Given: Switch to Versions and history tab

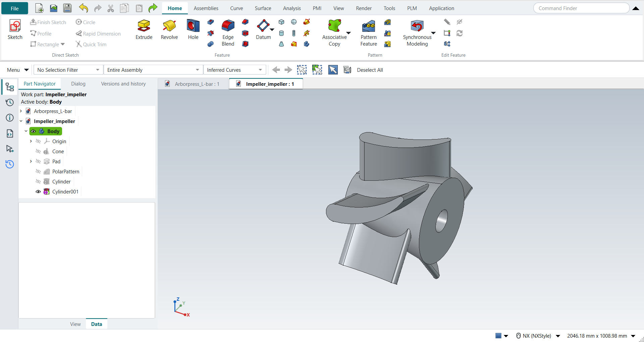Looking at the screenshot, I should (123, 84).
